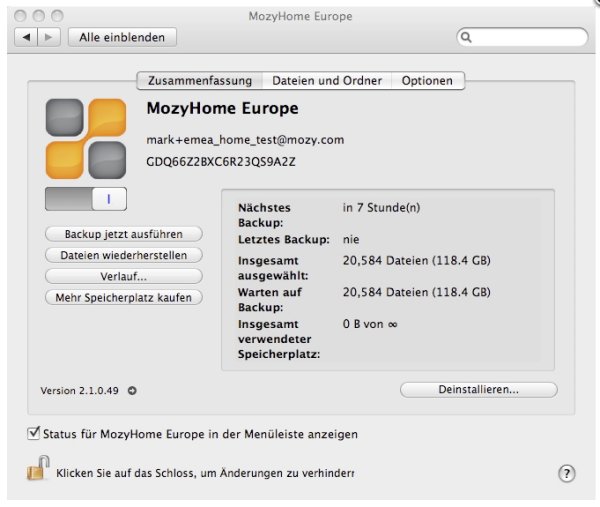Click Mehr Speicherplatz kaufen button
This screenshot has height=507, width=600.
click(124, 298)
